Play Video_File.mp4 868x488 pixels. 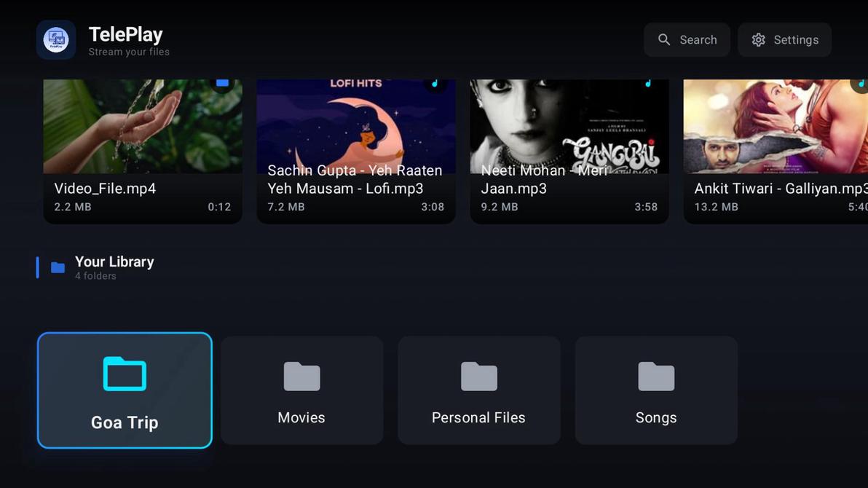pyautogui.click(x=142, y=146)
